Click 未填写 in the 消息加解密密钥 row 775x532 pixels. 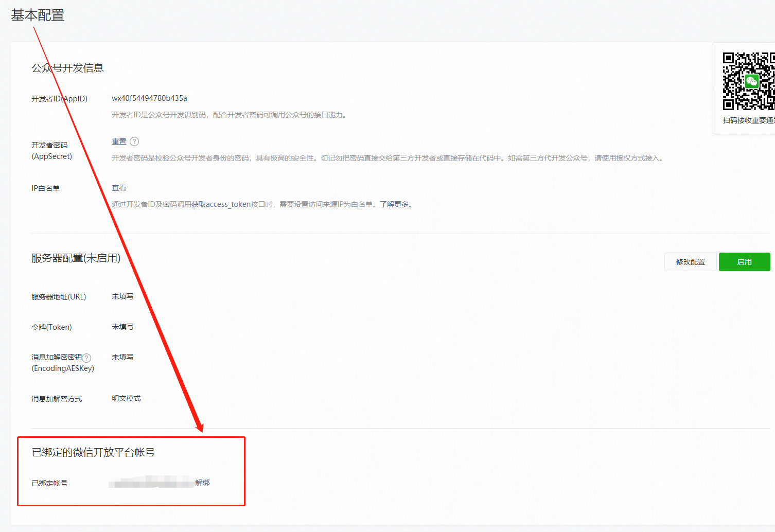tap(122, 357)
